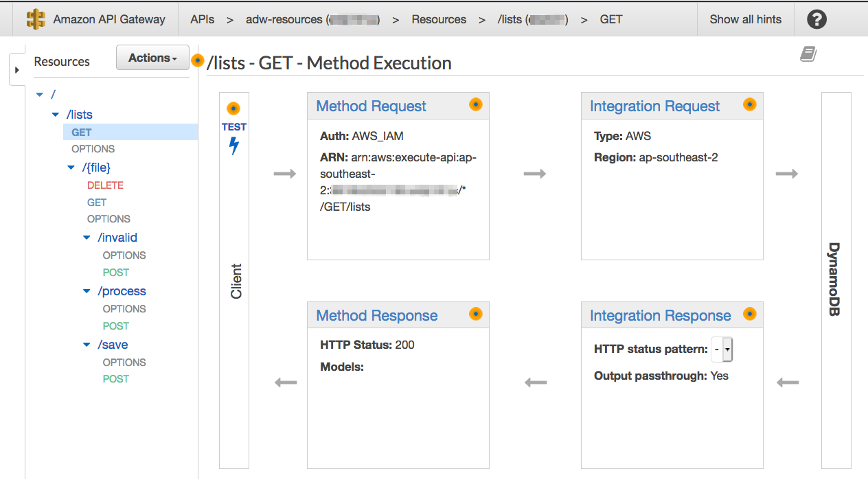Select the /{file} resource

point(96,167)
